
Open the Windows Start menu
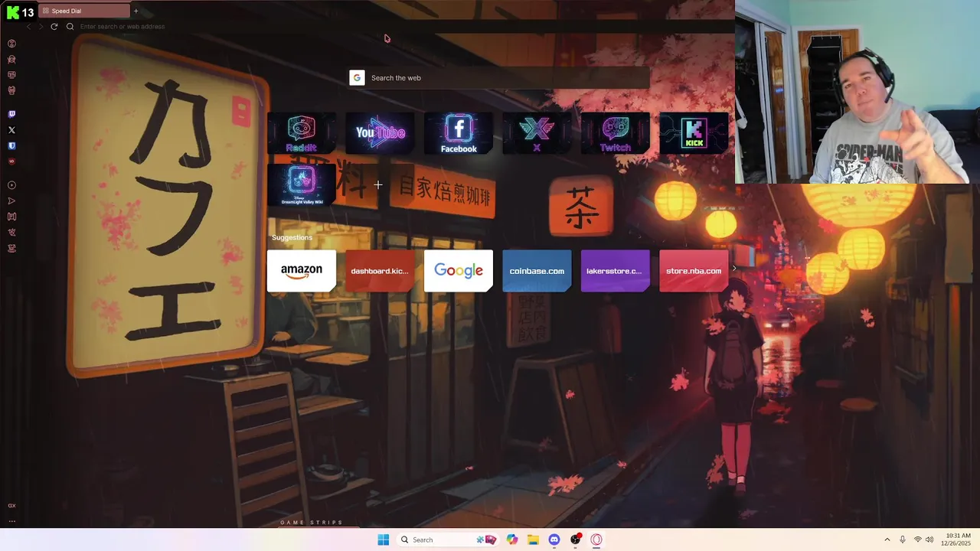(x=384, y=540)
